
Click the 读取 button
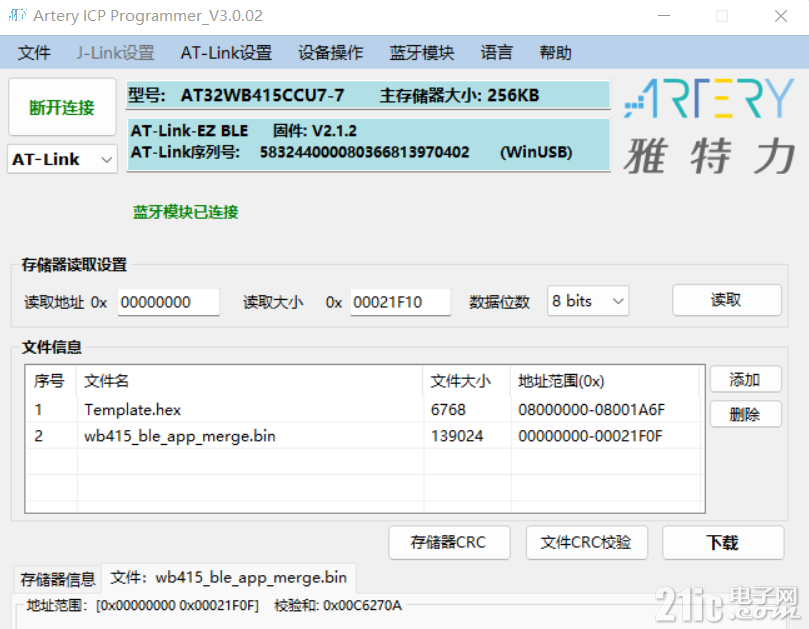726,300
